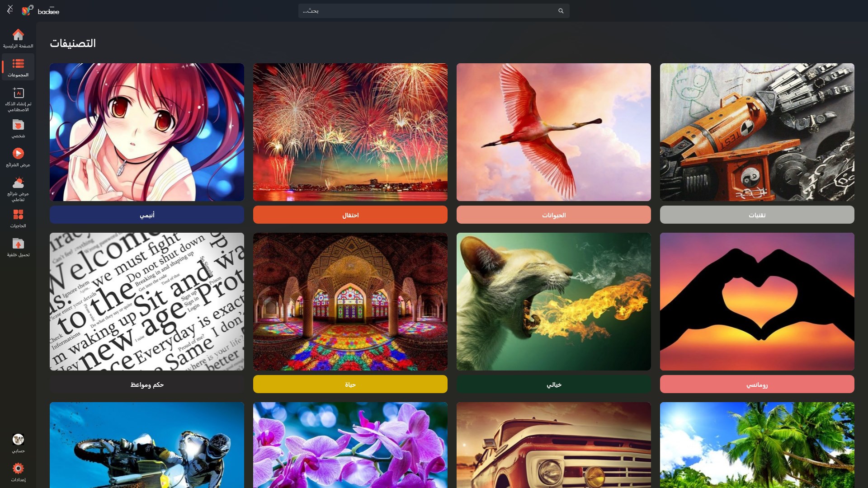This screenshot has height=488, width=868.
Task: Open the Interactive slideshow (عرض شرائح تفاعلي)
Action: 18,189
